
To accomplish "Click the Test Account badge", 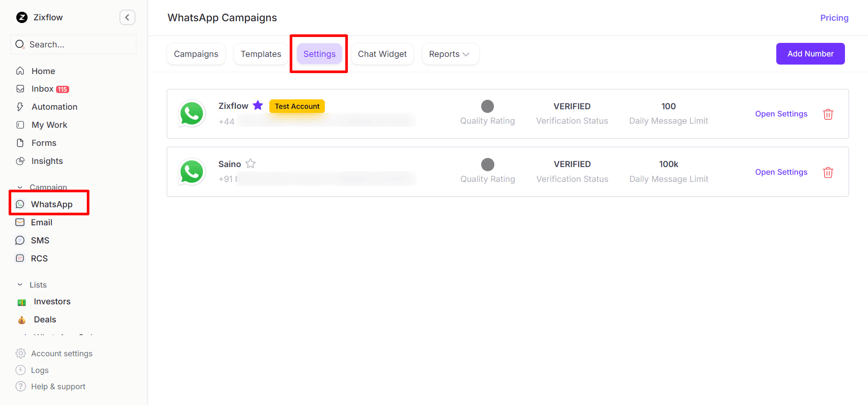I will click(297, 106).
